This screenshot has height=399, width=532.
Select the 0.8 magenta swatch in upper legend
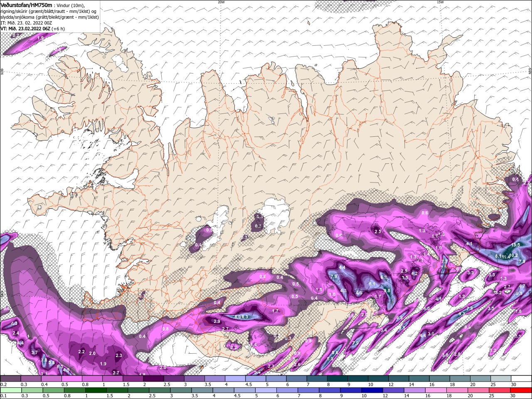[92, 379]
